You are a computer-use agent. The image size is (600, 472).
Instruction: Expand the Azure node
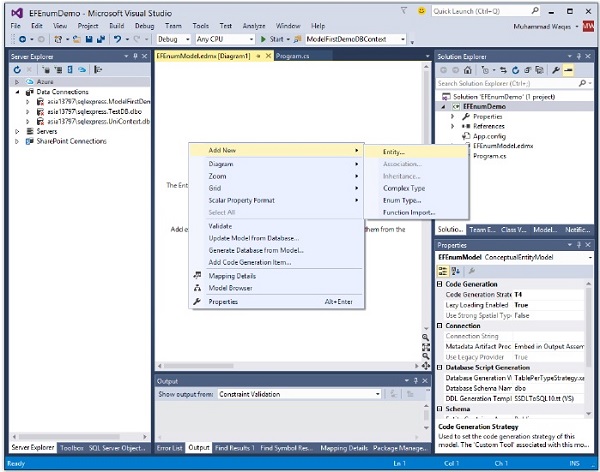(16, 82)
